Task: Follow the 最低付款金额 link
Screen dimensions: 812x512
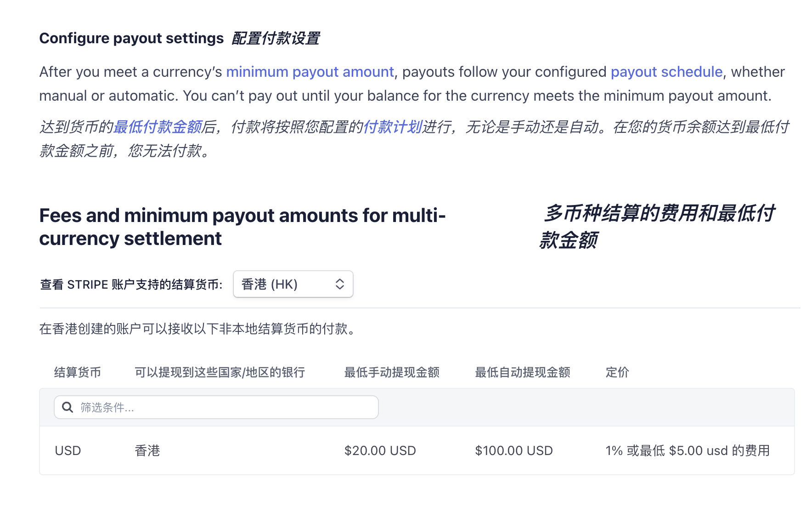Action: (158, 127)
